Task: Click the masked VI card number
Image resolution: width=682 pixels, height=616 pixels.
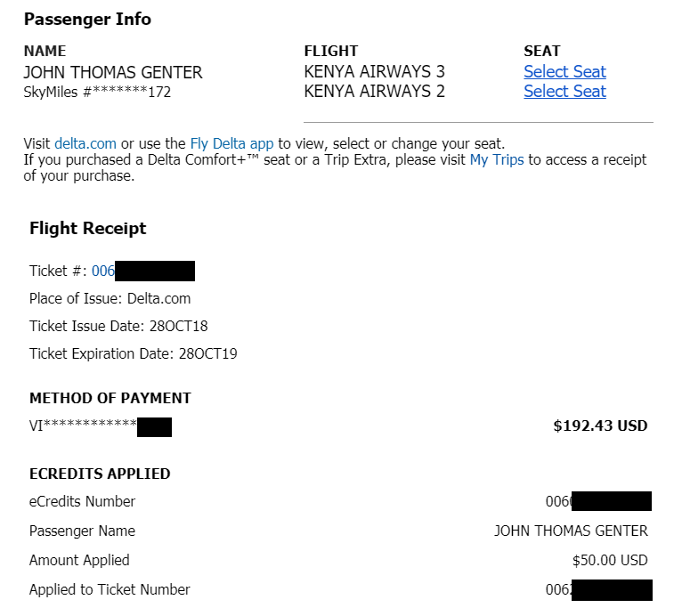Action: [x=101, y=426]
